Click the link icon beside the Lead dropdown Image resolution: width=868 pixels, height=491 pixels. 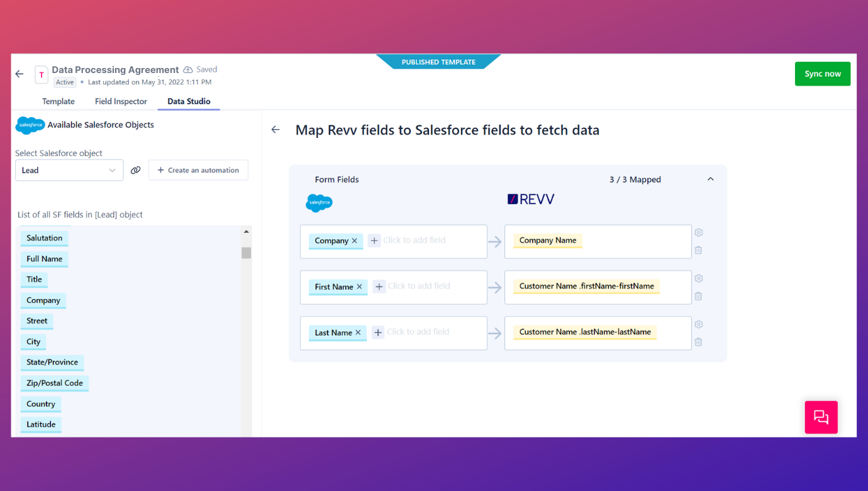coord(135,170)
